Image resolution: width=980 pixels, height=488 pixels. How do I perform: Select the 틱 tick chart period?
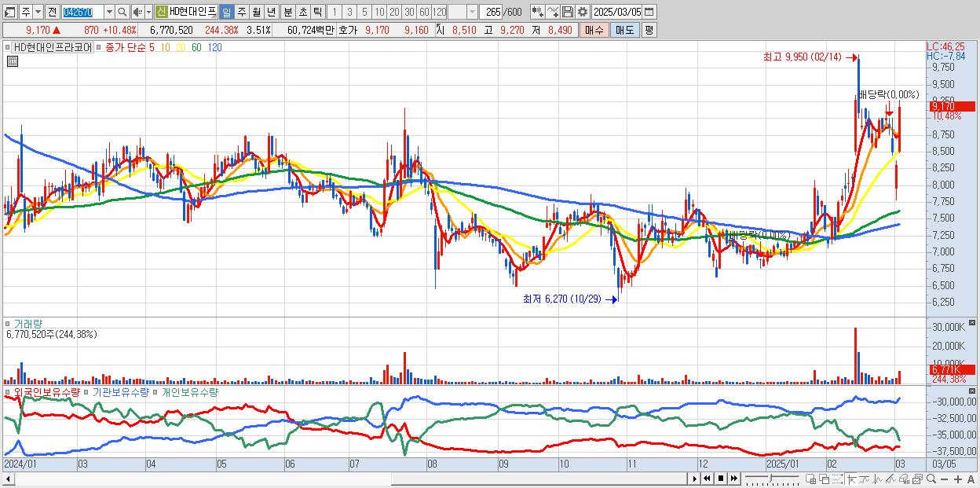point(317,13)
